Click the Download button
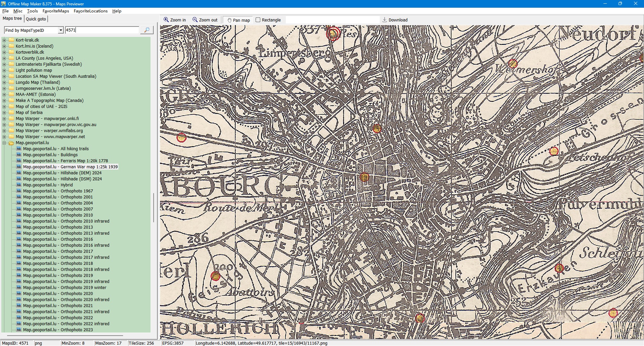The image size is (644, 346). tap(395, 20)
